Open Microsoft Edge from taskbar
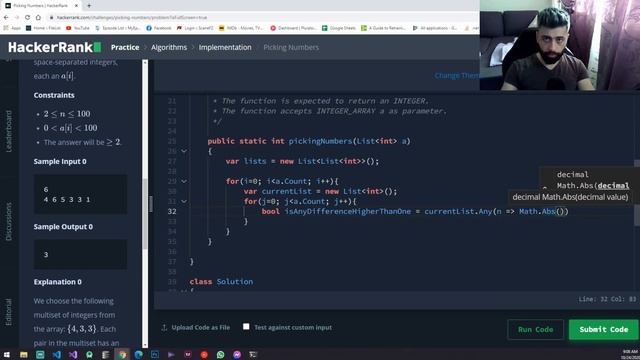640x360 pixels. [138, 355]
